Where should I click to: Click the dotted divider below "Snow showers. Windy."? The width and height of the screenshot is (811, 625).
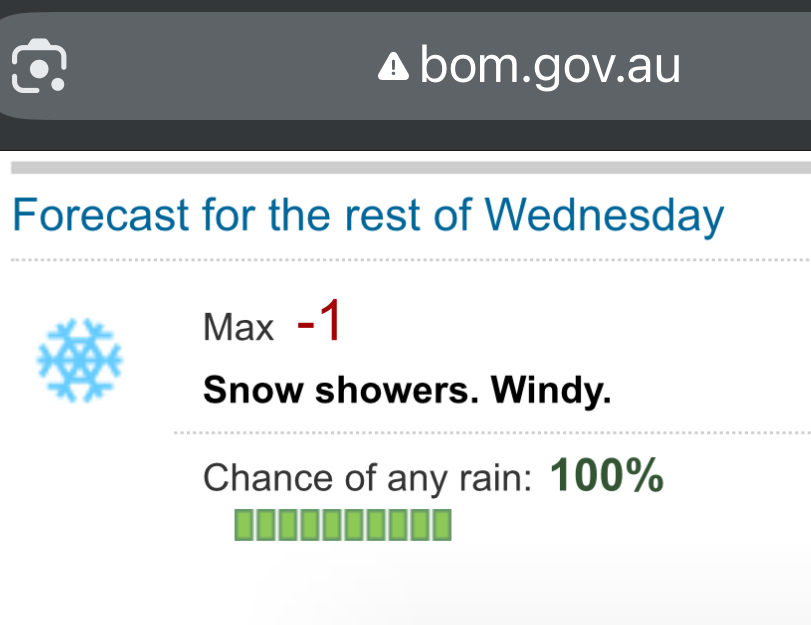click(x=490, y=433)
